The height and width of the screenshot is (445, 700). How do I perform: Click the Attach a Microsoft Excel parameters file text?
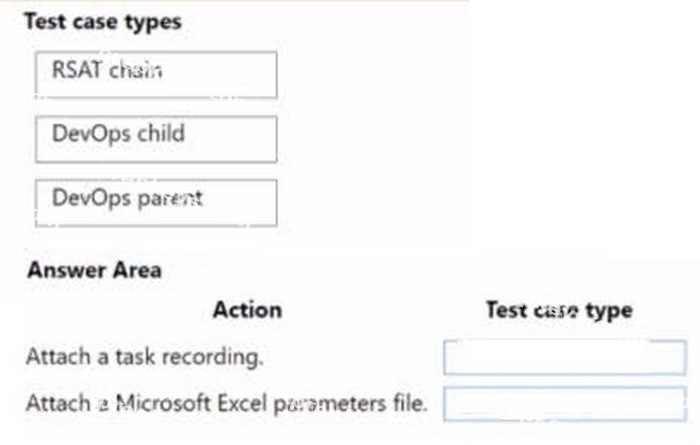(227, 403)
